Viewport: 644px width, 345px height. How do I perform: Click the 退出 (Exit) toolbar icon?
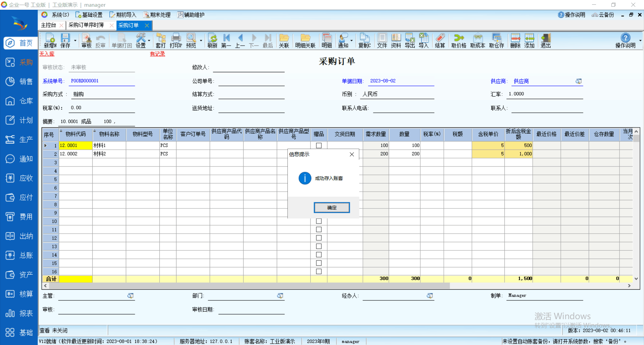545,41
